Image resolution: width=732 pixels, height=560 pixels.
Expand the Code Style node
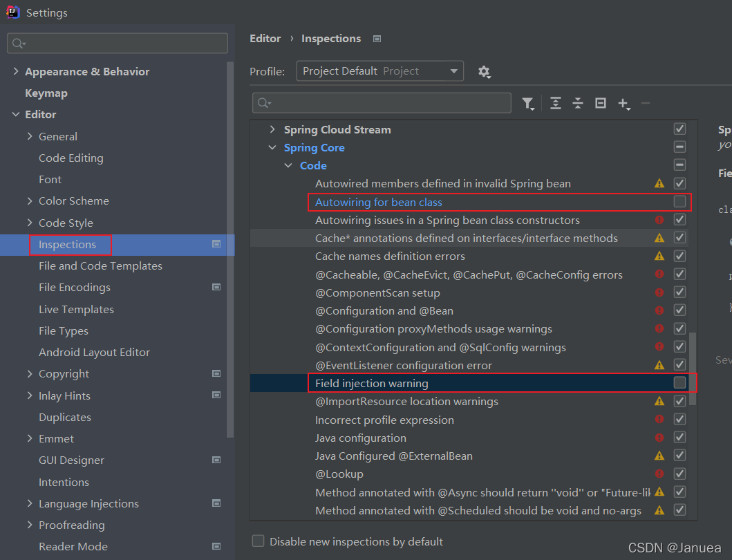(30, 223)
